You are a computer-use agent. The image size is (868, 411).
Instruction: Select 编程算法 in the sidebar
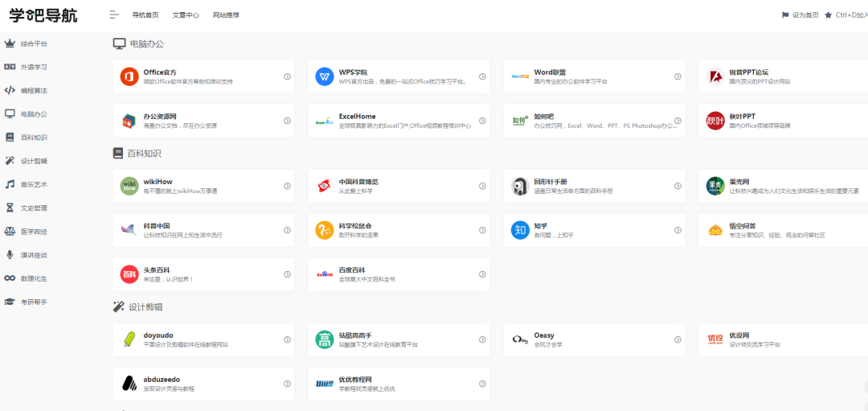tap(34, 90)
